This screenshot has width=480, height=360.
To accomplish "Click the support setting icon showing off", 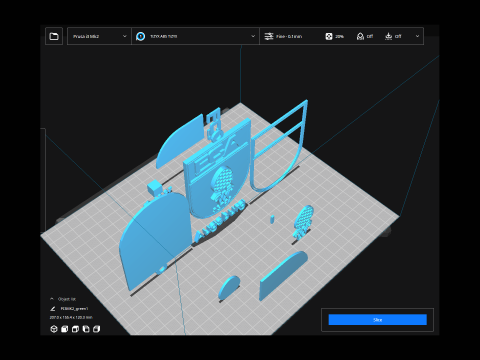I will coord(360,36).
